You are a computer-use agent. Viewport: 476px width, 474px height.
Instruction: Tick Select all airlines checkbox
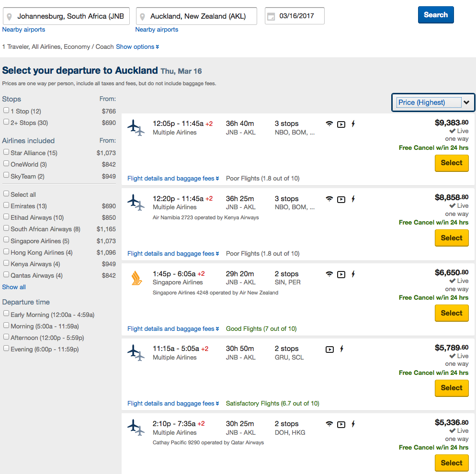pyautogui.click(x=6, y=193)
